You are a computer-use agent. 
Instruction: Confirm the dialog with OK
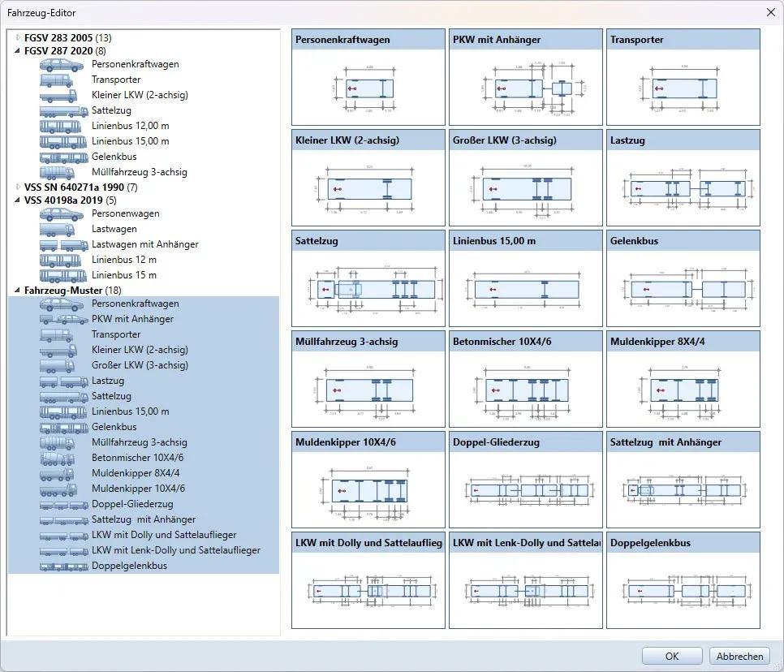672,656
